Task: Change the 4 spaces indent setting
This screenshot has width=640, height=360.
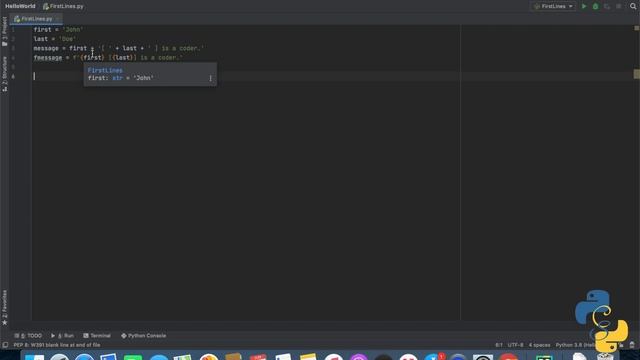Action: point(539,345)
